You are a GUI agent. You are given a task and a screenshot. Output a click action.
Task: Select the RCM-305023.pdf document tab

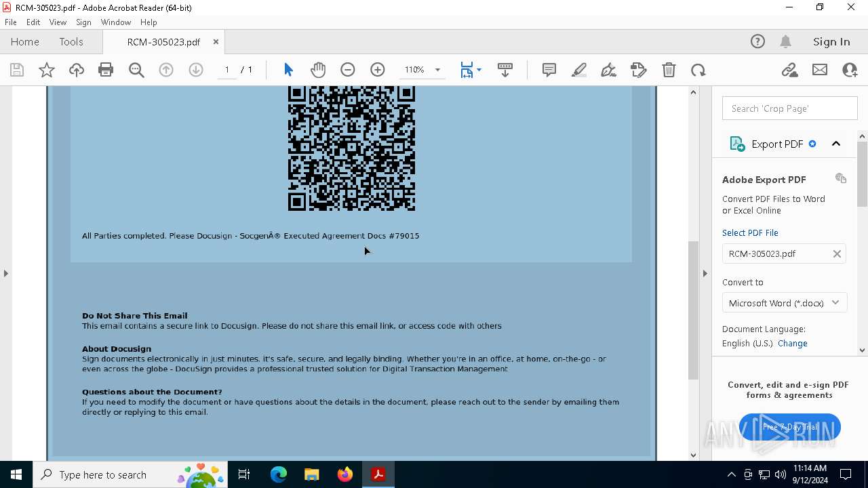[x=163, y=42]
